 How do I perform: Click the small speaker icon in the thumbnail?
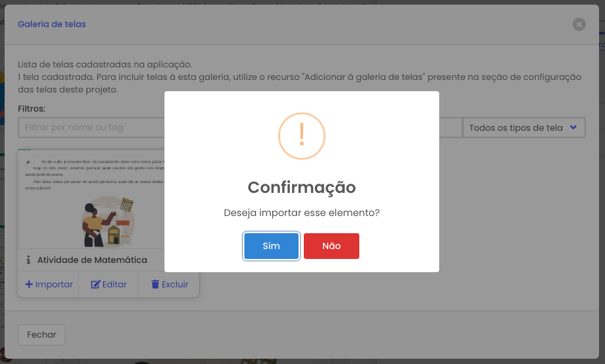pyautogui.click(x=28, y=162)
